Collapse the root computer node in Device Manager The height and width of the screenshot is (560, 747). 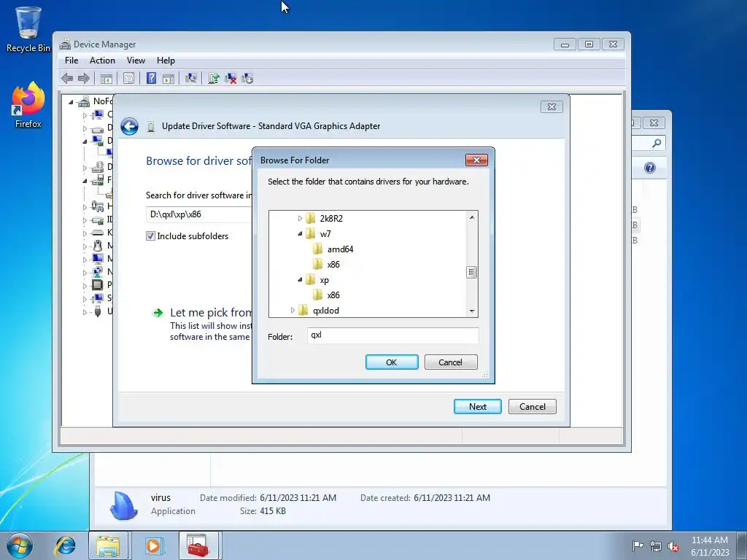[71, 101]
